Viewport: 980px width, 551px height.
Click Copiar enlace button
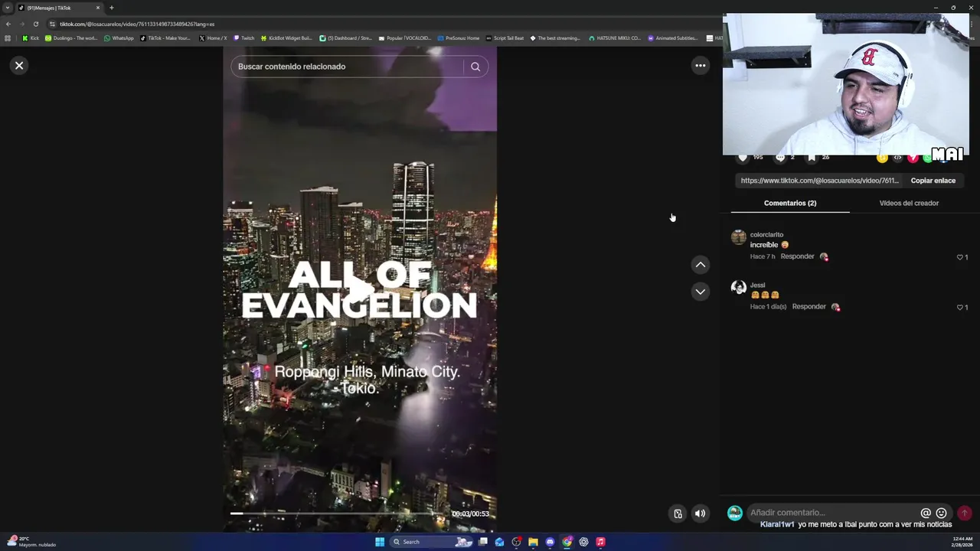(933, 181)
